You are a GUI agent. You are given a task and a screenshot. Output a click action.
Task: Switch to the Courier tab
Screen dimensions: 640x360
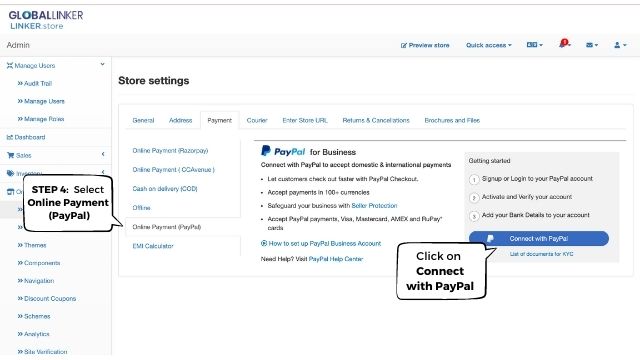coord(257,120)
